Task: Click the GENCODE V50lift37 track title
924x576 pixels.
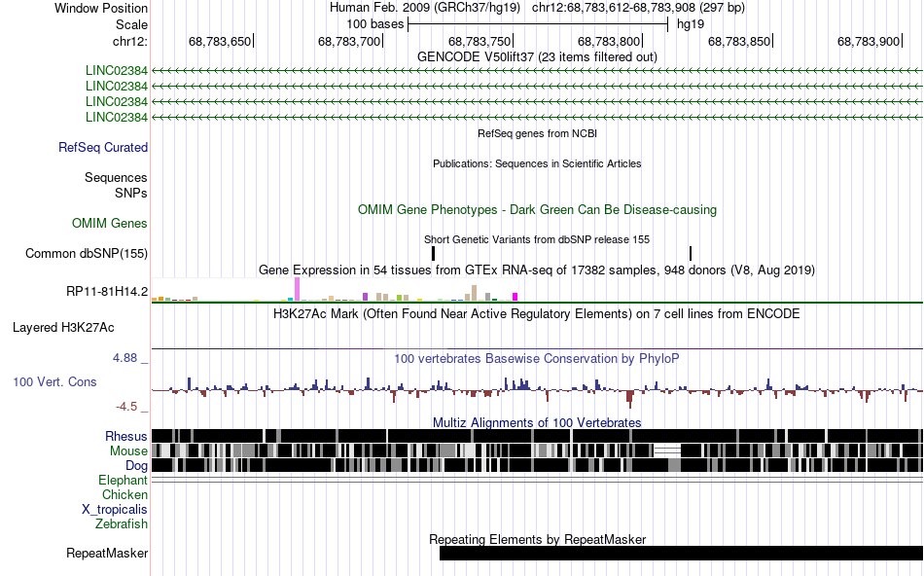Action: tap(537, 57)
